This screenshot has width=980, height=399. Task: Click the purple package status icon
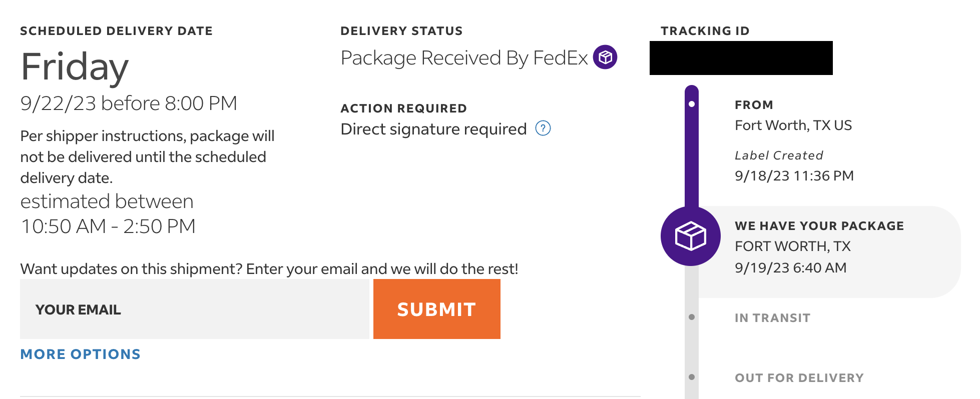coord(605,57)
